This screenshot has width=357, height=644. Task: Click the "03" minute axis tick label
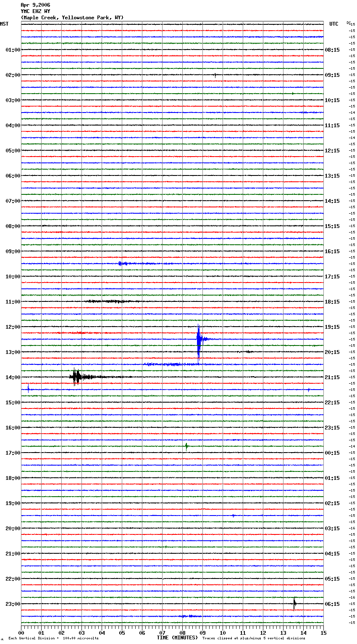(81, 633)
